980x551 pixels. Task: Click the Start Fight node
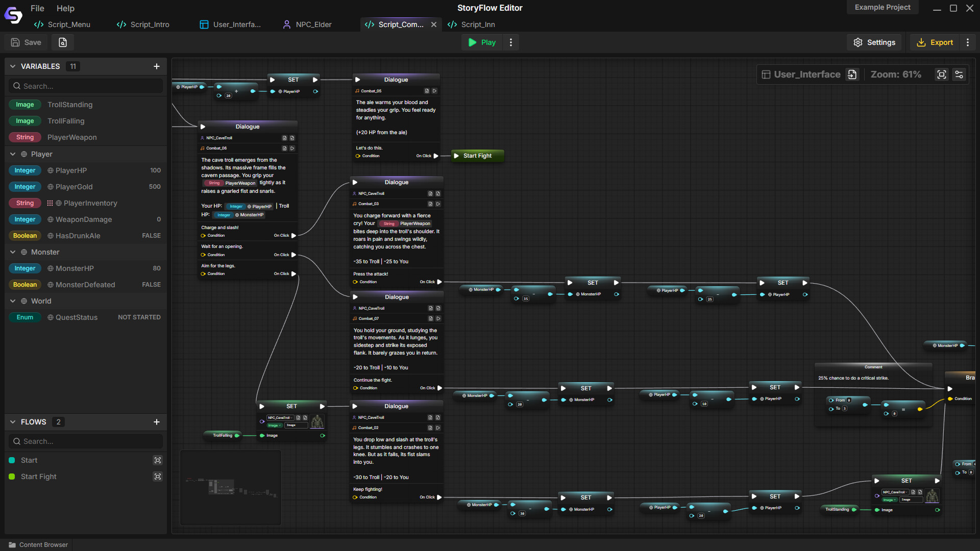478,156
